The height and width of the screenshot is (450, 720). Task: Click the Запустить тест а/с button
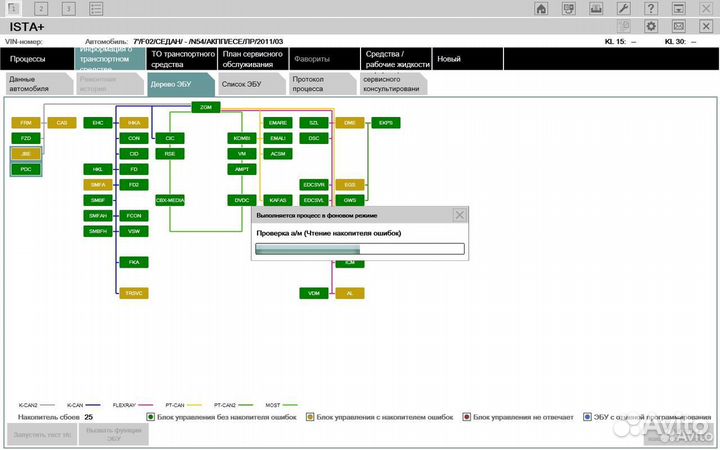[x=39, y=434]
